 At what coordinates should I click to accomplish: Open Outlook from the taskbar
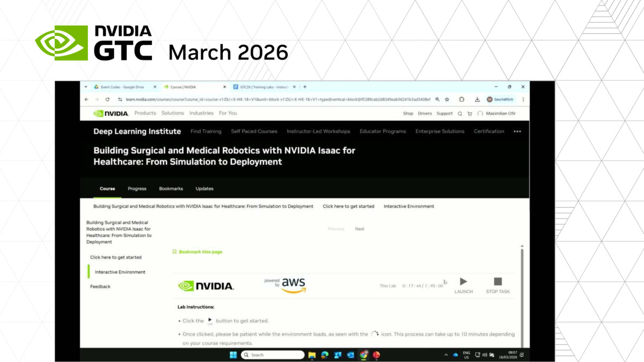(350, 354)
